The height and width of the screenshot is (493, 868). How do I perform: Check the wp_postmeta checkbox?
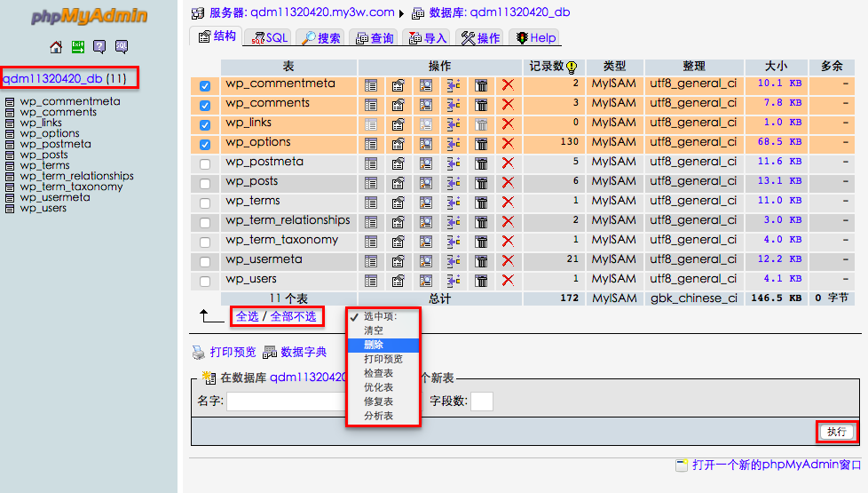pyautogui.click(x=205, y=163)
